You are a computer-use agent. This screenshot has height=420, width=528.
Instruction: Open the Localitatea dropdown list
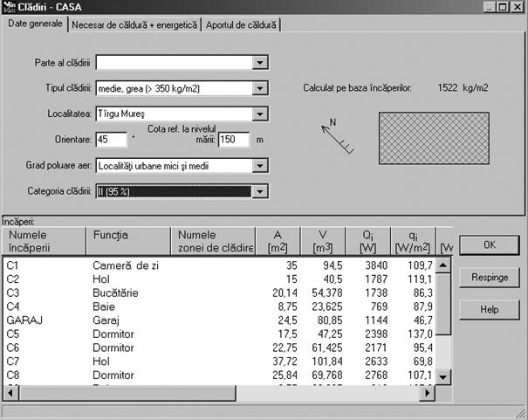[x=260, y=114]
